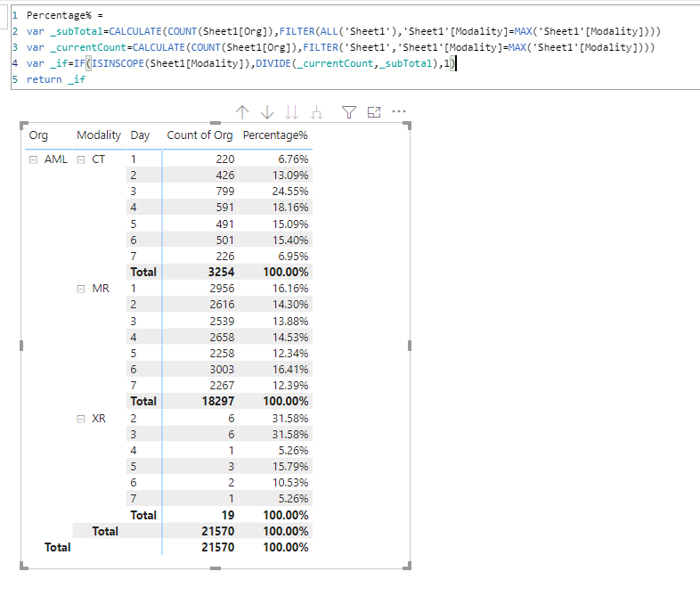700x596 pixels.
Task: Collapse the CT modality group
Action: 81,159
